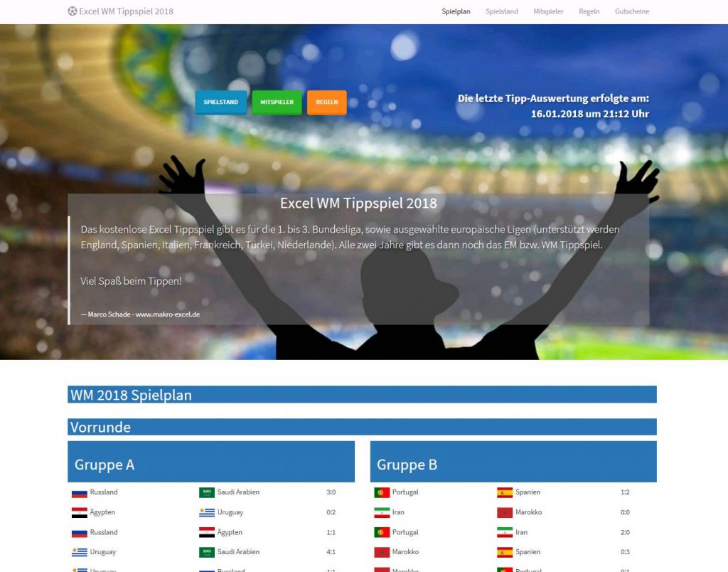Screen dimensions: 728x572
Task: Open the Spielplan nav item
Action: 456,11
